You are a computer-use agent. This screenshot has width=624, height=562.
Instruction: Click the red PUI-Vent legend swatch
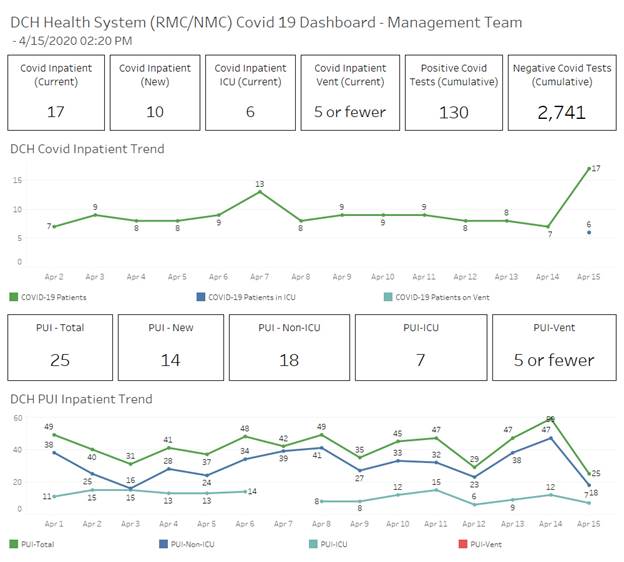[x=463, y=544]
